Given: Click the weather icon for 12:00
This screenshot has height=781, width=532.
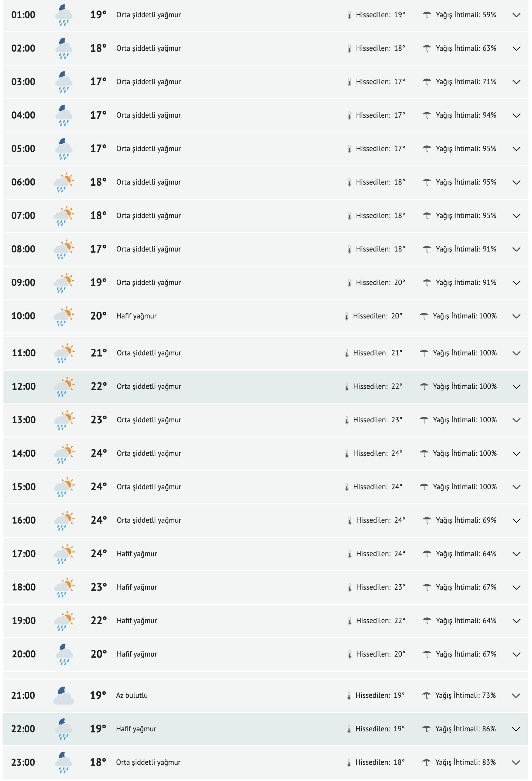Looking at the screenshot, I should point(64,387).
